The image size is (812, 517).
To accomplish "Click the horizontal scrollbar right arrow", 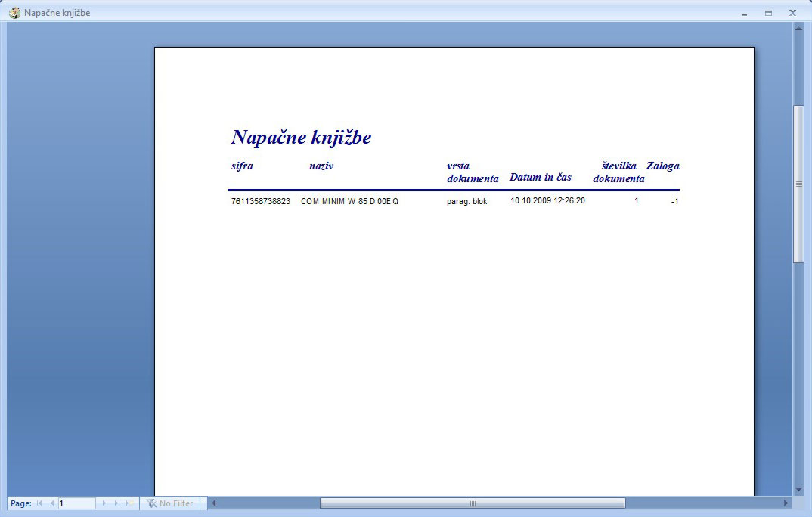I will point(786,503).
